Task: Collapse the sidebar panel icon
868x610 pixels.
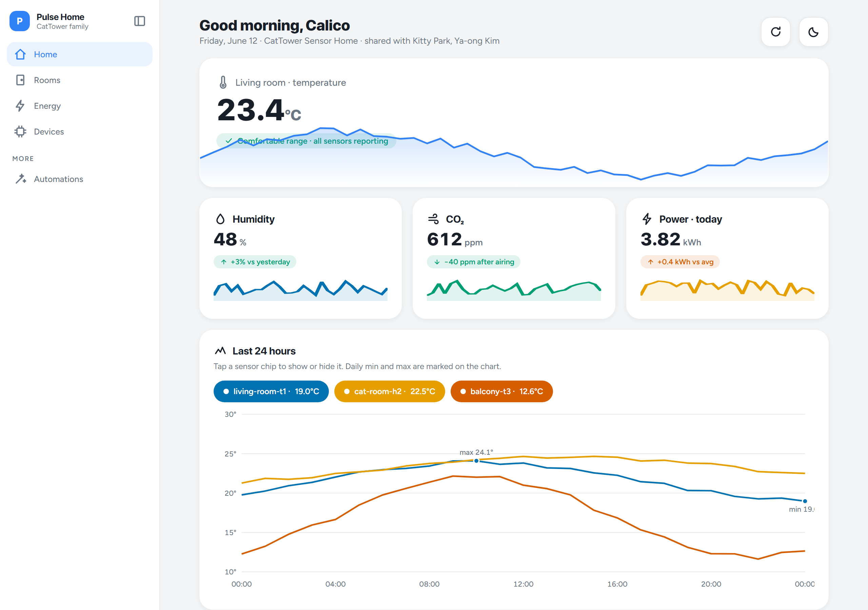Action: [139, 21]
